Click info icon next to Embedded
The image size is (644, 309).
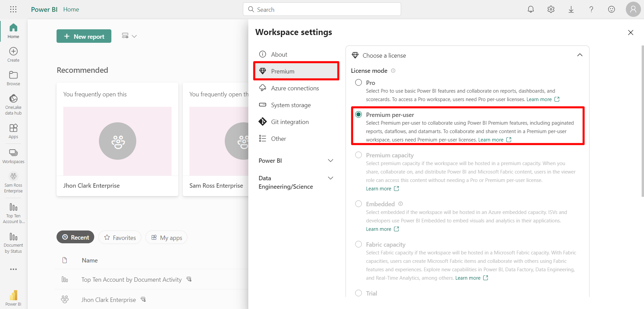pos(400,204)
